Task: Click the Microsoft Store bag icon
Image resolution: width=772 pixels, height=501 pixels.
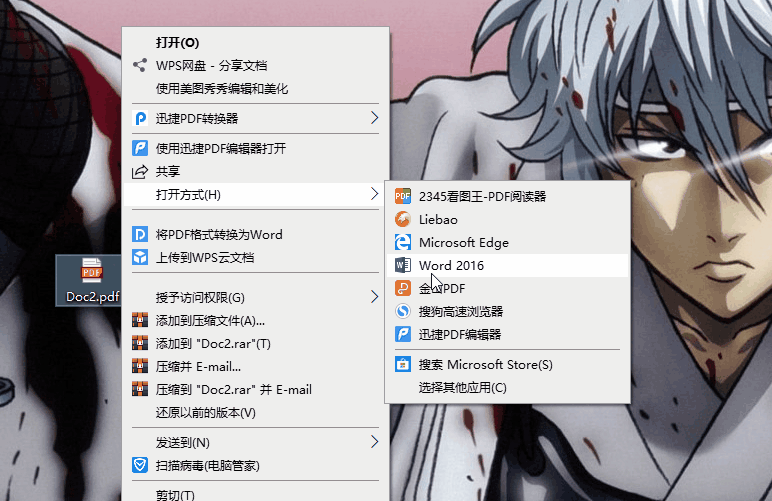Action: (403, 364)
